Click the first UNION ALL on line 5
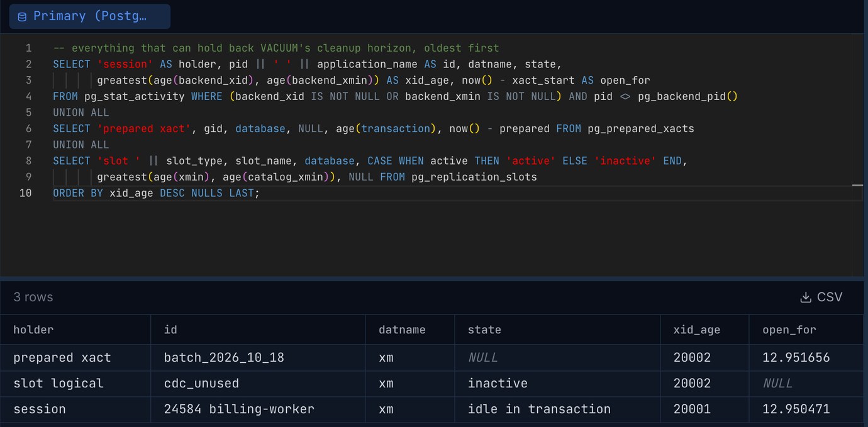 click(x=81, y=113)
